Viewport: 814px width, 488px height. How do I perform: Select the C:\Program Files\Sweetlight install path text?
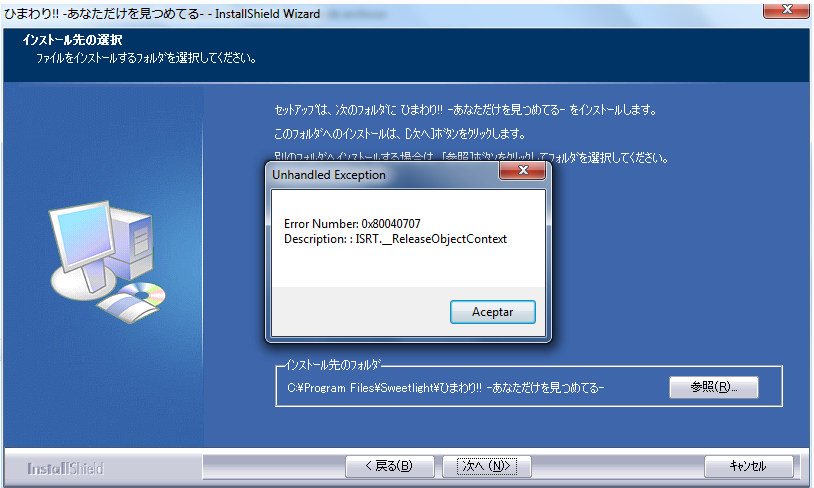pos(445,388)
